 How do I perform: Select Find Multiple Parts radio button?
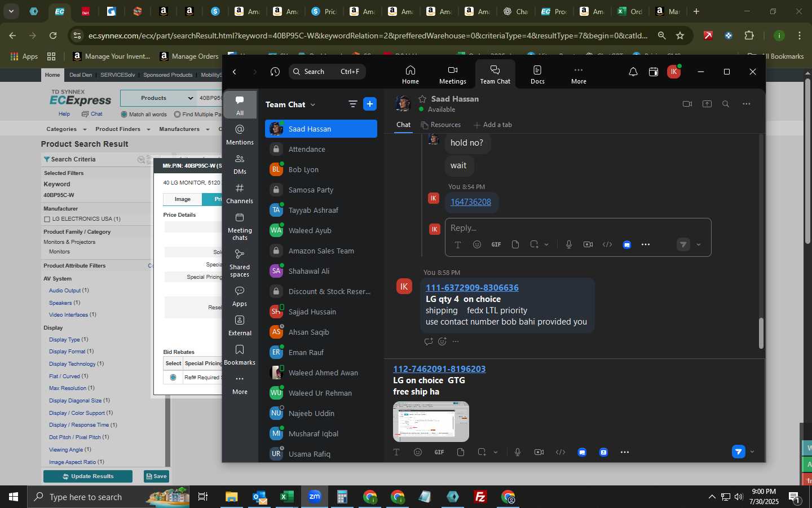tap(177, 115)
